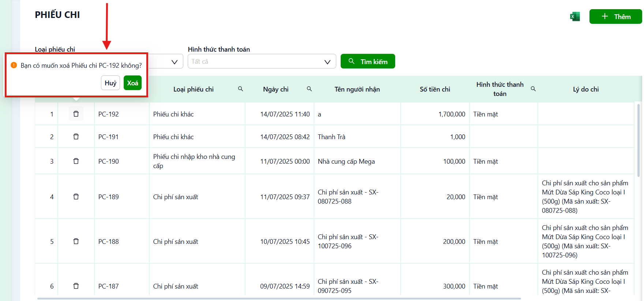Click the Số tiền chi column header
Screen dimensions: 644x301
click(435, 89)
